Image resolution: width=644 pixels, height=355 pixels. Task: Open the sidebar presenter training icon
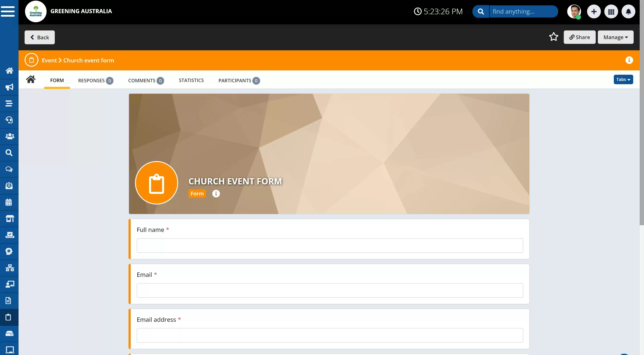9,284
